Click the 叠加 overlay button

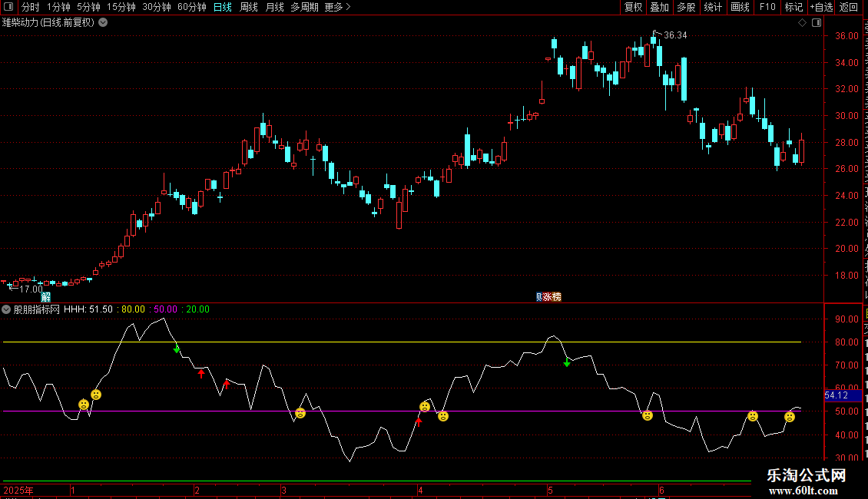click(x=659, y=7)
